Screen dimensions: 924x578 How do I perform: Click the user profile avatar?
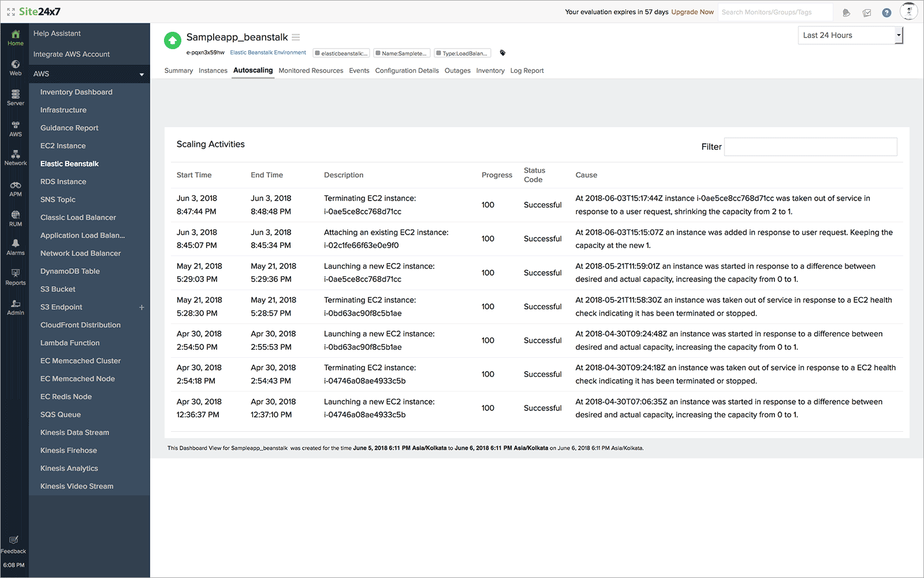[908, 12]
